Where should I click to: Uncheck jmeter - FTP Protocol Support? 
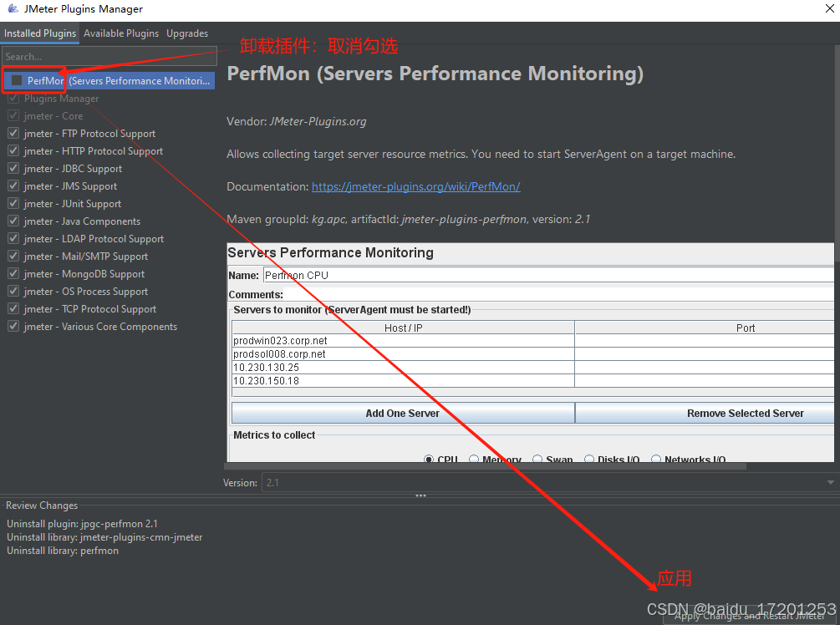[14, 134]
